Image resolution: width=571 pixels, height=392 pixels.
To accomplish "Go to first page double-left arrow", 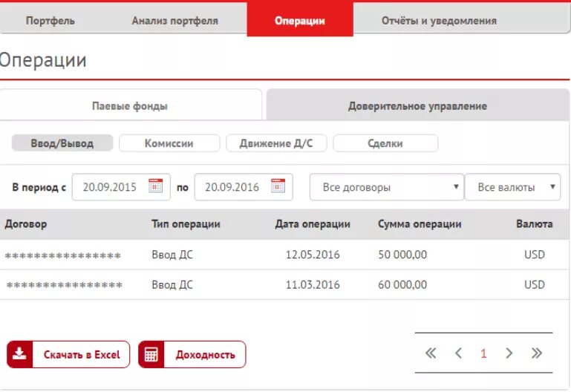I will (431, 353).
